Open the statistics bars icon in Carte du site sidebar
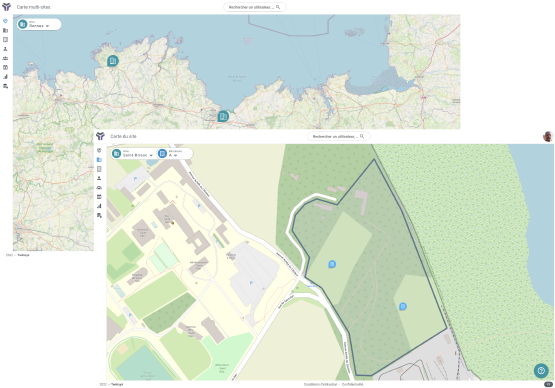Screen dimensions: 555x388 point(99,206)
